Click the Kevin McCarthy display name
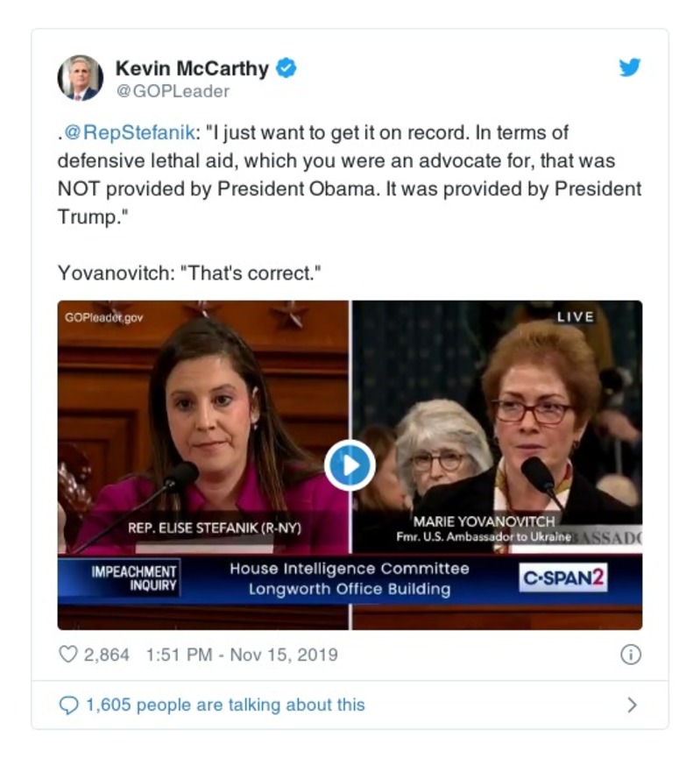The image size is (700, 758). 194,67
